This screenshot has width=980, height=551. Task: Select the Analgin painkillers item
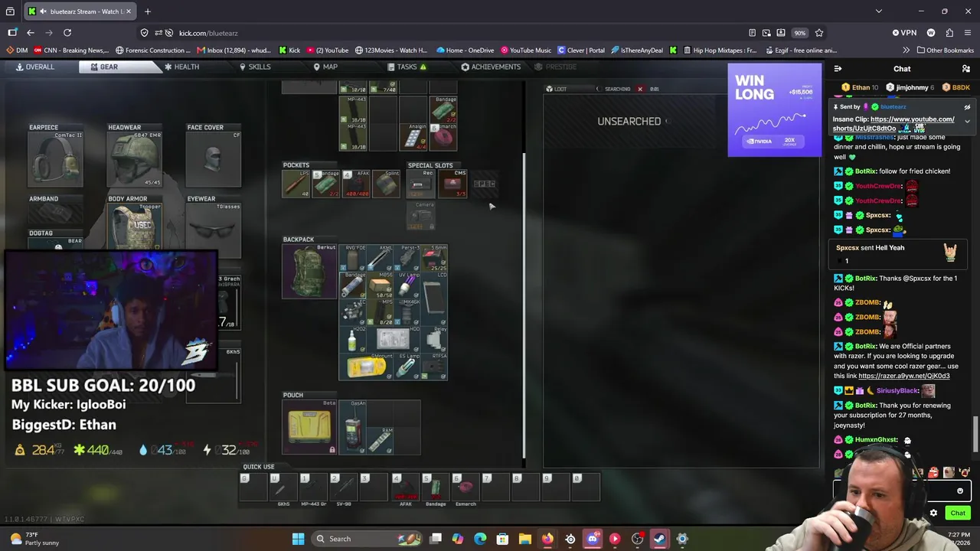coord(414,137)
